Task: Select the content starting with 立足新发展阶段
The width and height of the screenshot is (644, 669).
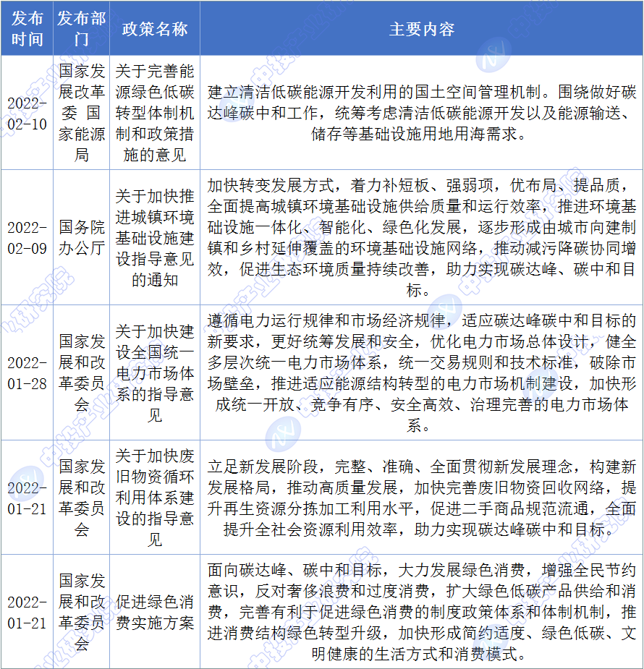Action: (421, 498)
